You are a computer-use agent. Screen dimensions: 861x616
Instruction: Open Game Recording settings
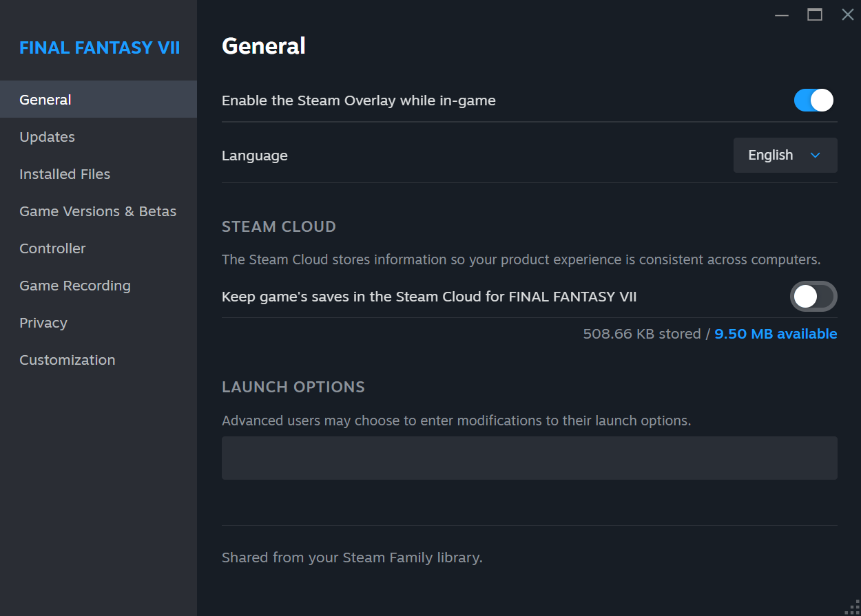pyautogui.click(x=98, y=286)
